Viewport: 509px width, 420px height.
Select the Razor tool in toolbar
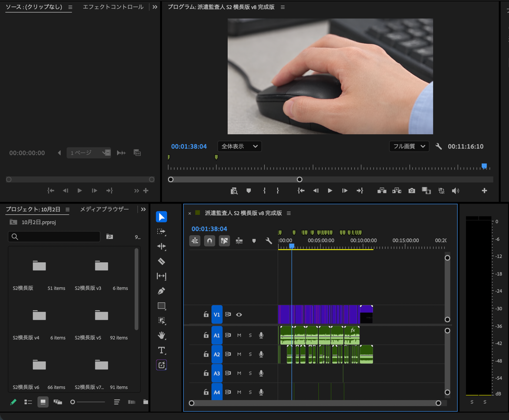161,261
